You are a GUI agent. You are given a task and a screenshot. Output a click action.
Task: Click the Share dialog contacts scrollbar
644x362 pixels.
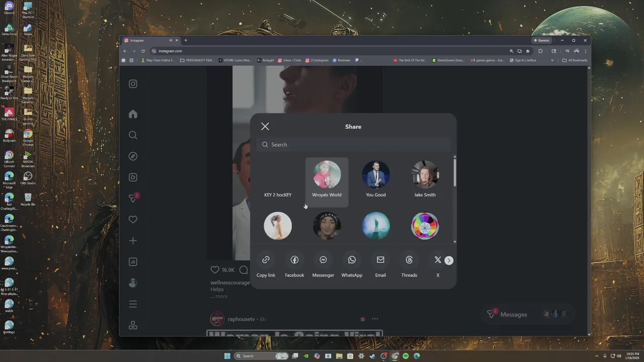[455, 172]
